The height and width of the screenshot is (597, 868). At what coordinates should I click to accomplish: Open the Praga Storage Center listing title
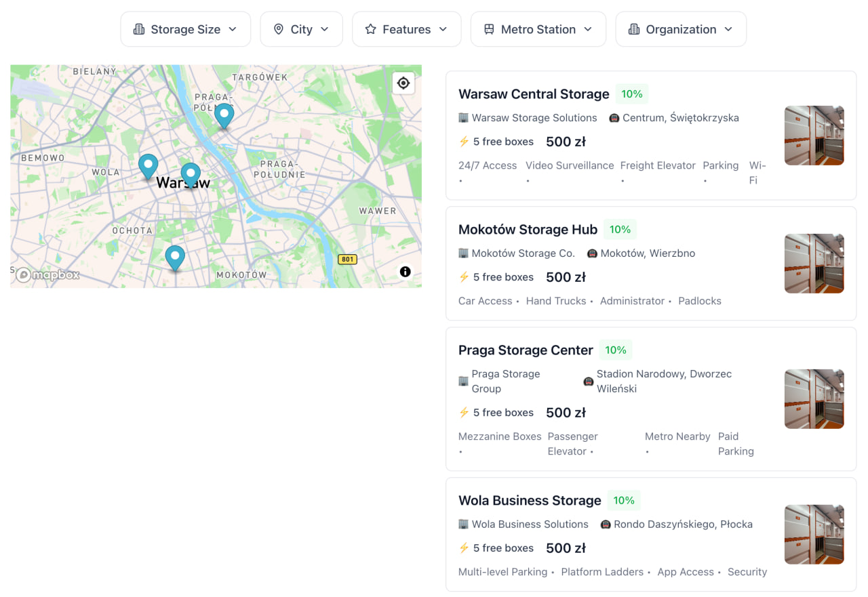point(526,350)
